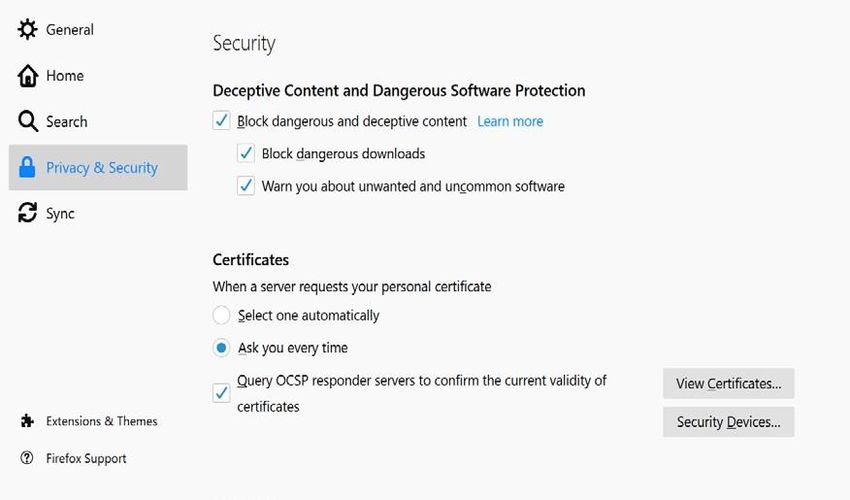Click the Firefox Support question mark icon
This screenshot has height=500, width=850.
pyautogui.click(x=27, y=458)
